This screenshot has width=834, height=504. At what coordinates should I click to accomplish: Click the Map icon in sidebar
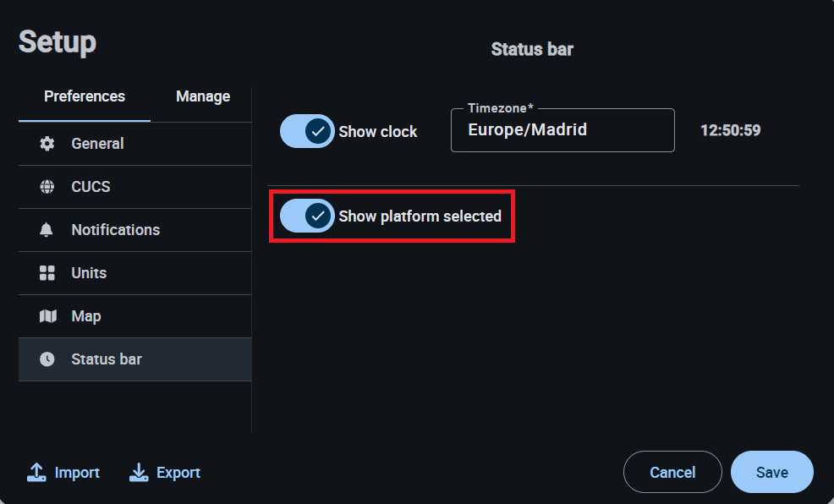click(47, 316)
